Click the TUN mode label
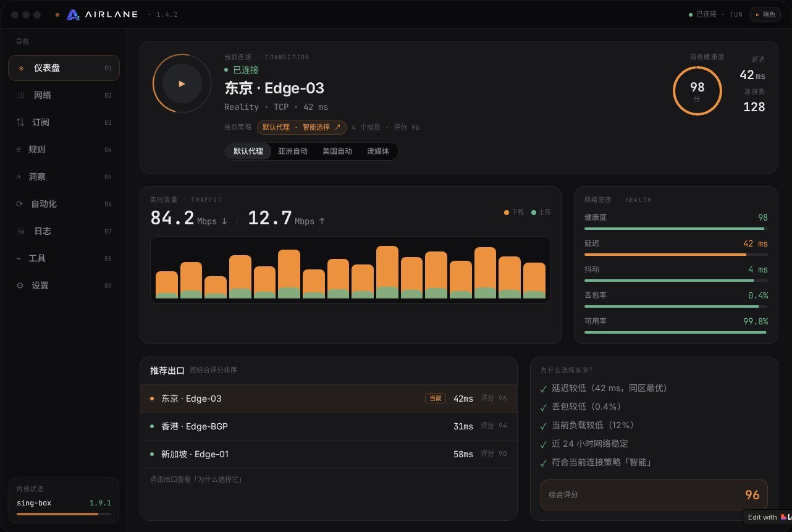Viewport: 792px width, 532px height. [736, 14]
